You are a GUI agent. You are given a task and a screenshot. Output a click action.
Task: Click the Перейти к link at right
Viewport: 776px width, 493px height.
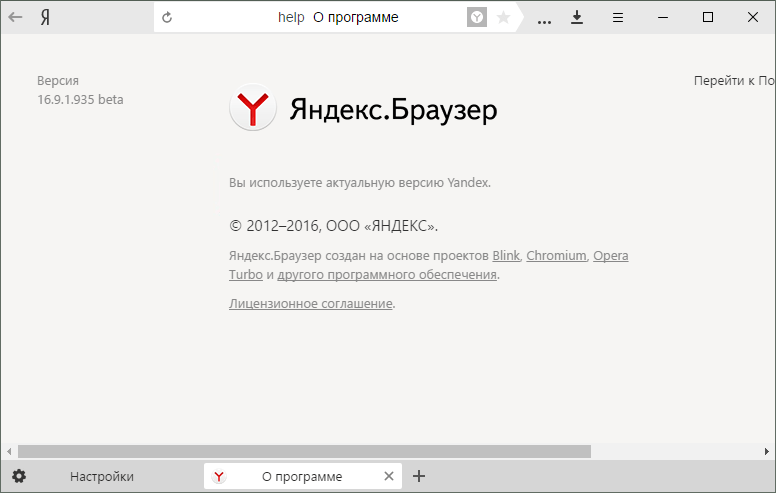pos(734,81)
